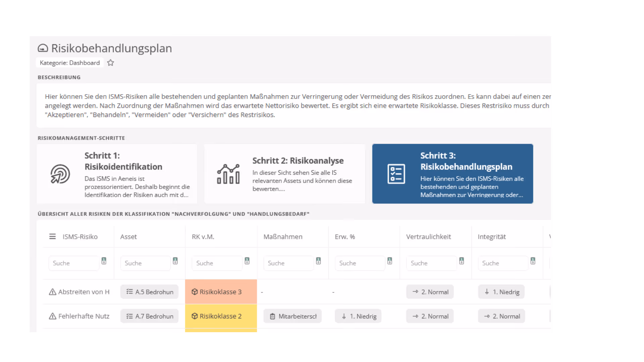The image size is (644, 362).
Task: Focus the Asset Suche field
Action: coord(146,263)
